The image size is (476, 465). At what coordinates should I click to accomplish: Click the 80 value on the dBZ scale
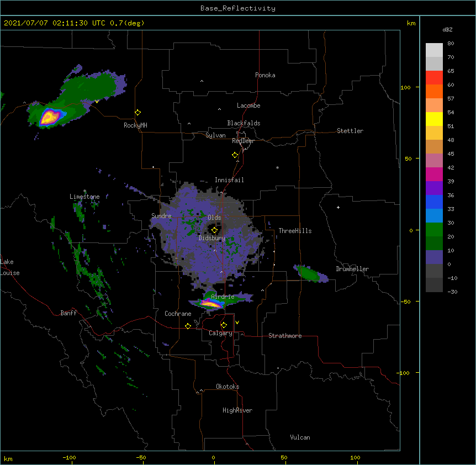451,44
